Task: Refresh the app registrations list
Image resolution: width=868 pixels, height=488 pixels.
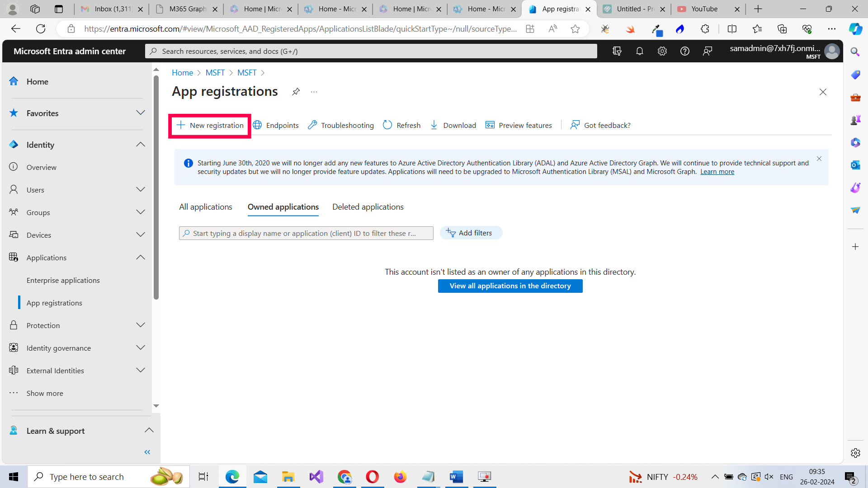Action: tap(401, 125)
